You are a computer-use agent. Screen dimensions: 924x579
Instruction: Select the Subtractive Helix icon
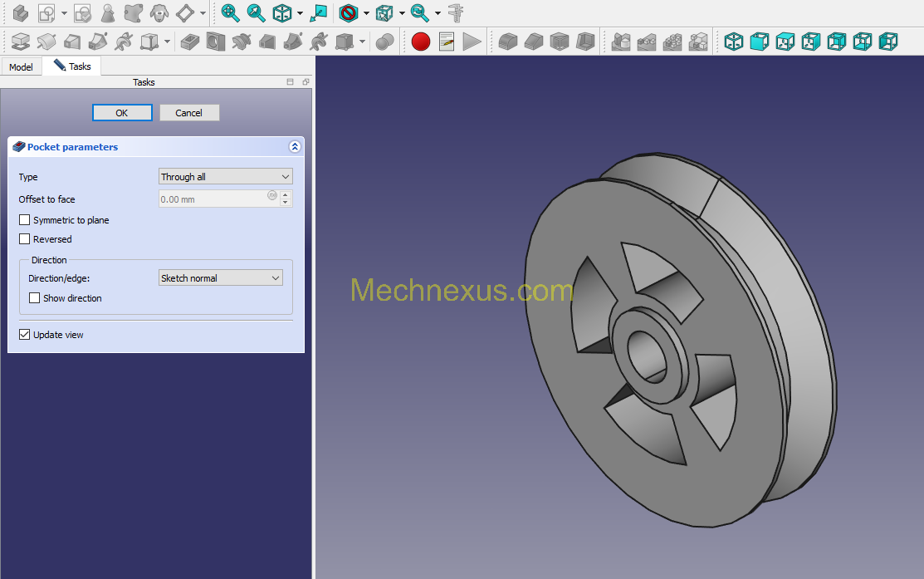click(x=319, y=42)
